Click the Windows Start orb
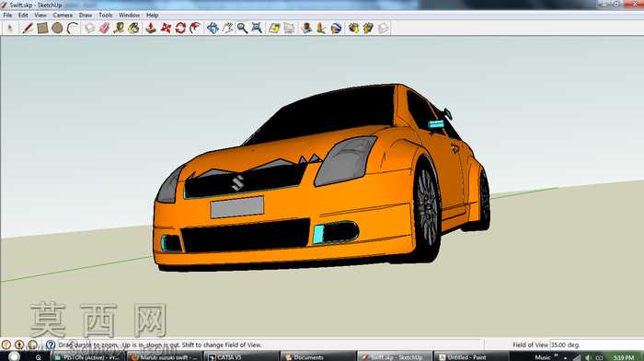Viewport: 644px width, 361px height. click(x=14, y=356)
